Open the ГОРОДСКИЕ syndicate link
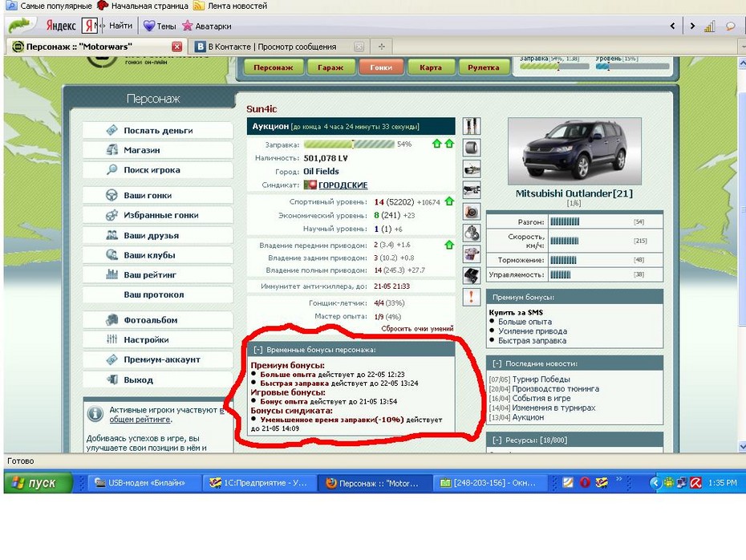This screenshot has height=560, width=746. pos(343,185)
